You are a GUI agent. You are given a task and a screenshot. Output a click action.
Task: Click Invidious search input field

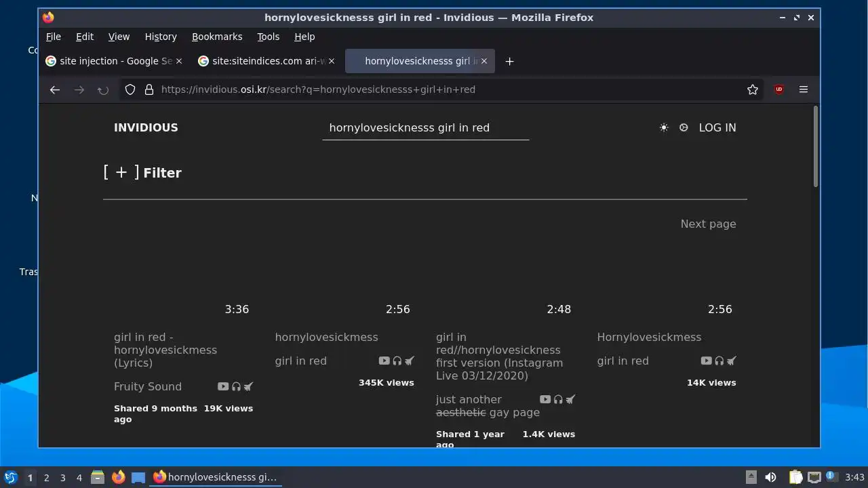425,127
